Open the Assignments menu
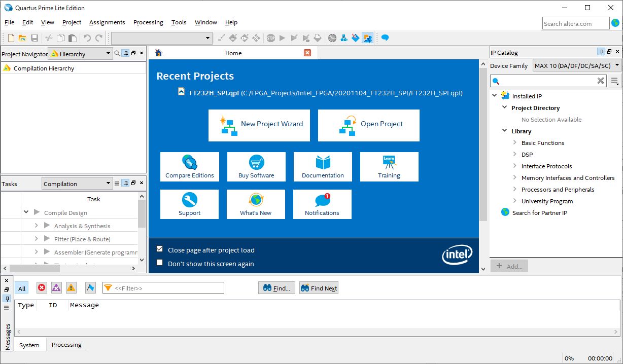The width and height of the screenshot is (623, 364). click(x=107, y=22)
